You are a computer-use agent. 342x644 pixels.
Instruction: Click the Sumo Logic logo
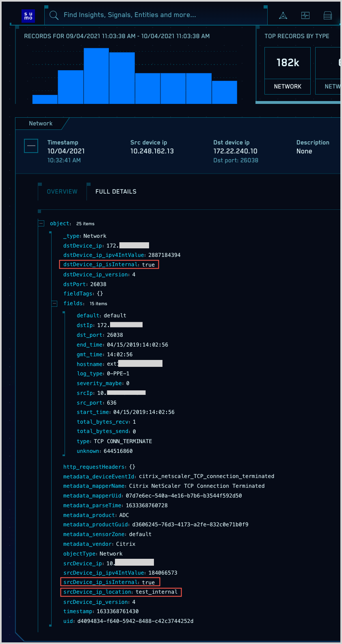pos(28,16)
